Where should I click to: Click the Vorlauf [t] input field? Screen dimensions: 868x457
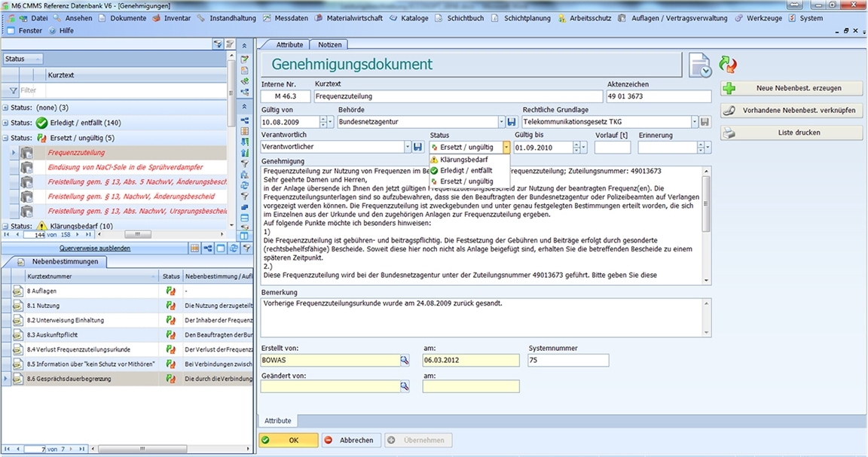click(613, 148)
